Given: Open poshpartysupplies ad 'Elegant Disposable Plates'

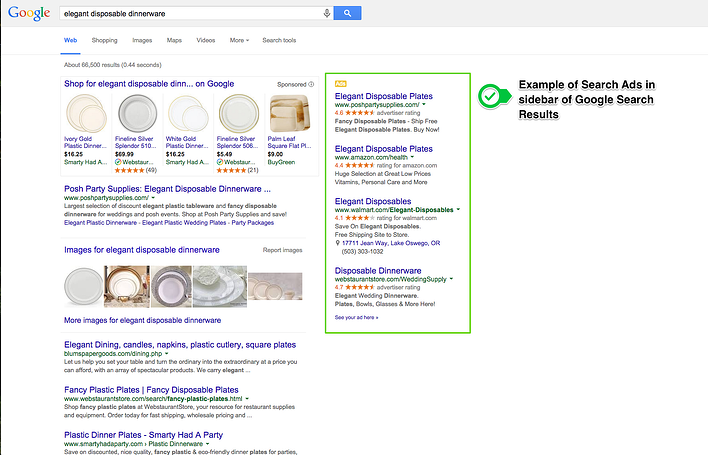Looking at the screenshot, I should (x=384, y=96).
